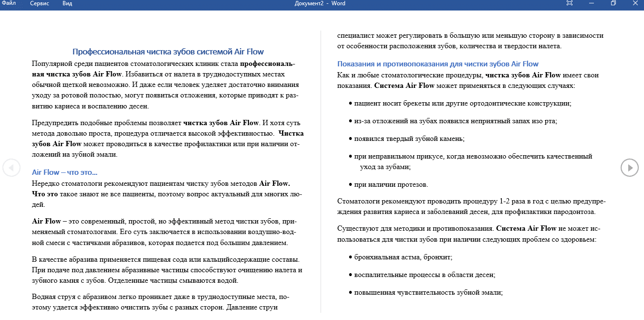Image resolution: width=644 pixels, height=320 pixels.
Task: Open the Сервис menu
Action: click(39, 3)
